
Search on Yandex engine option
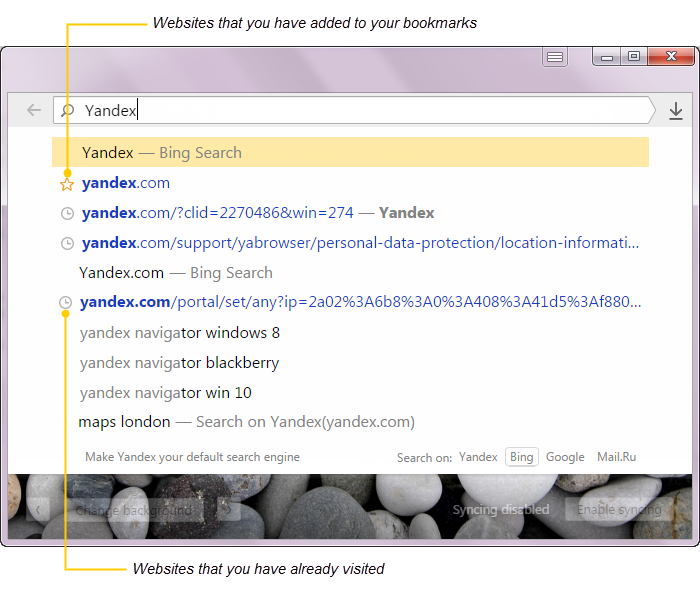point(478,457)
